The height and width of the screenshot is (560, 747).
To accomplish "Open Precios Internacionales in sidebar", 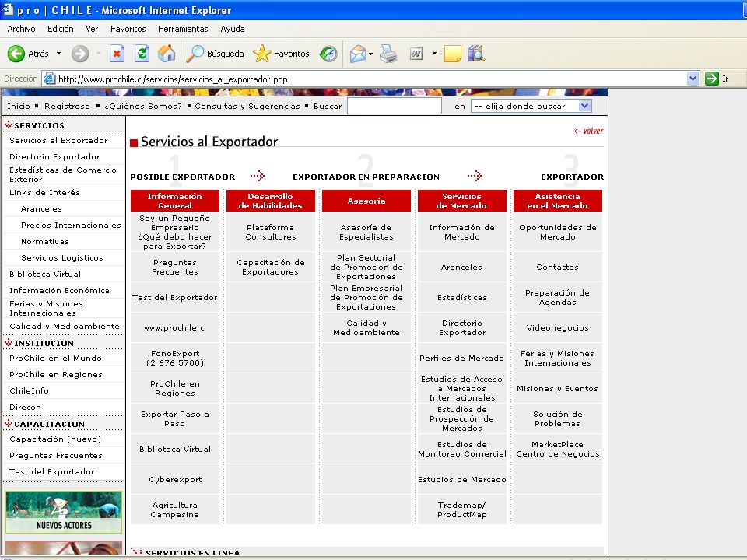I will 71,226.
